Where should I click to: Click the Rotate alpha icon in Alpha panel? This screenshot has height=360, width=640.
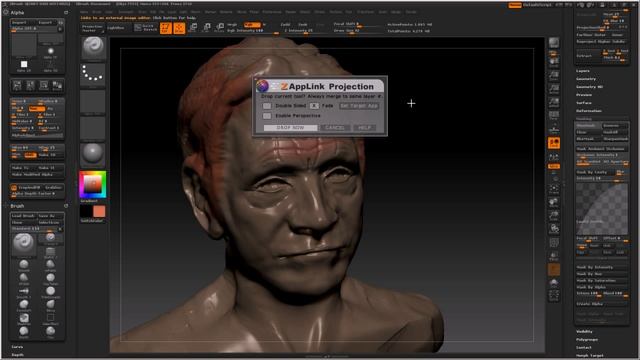click(44, 85)
